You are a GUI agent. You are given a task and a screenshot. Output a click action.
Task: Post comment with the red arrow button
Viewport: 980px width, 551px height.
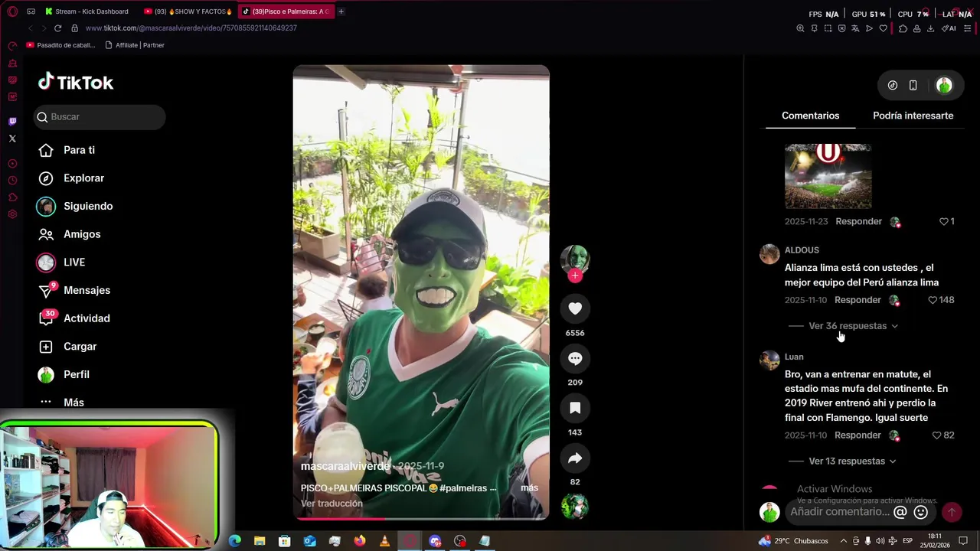(952, 512)
